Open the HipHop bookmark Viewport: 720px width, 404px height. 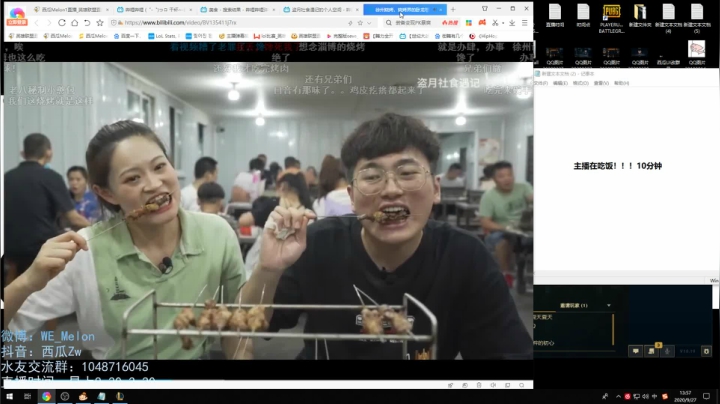(483, 36)
